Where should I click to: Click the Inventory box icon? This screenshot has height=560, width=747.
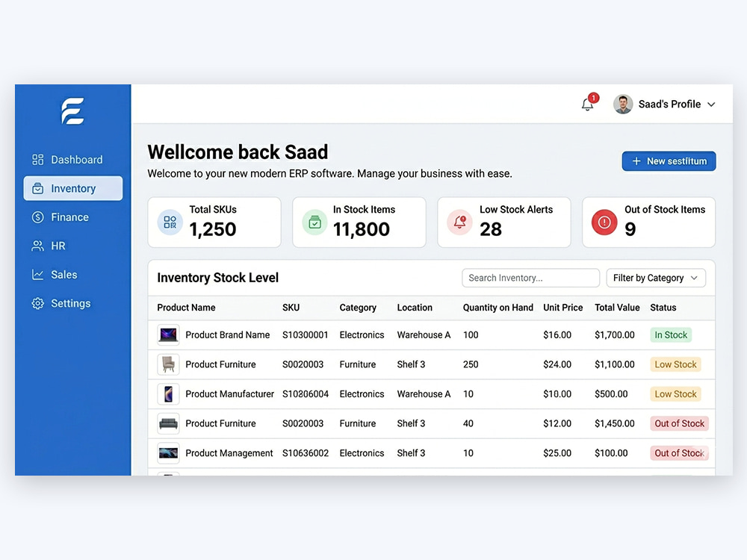[x=37, y=189]
